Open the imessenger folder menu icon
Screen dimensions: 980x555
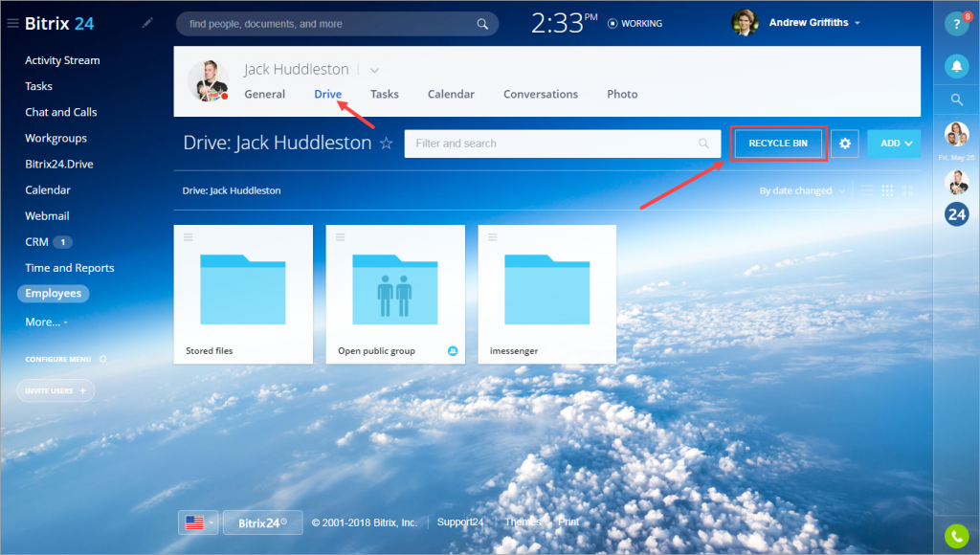click(x=493, y=237)
